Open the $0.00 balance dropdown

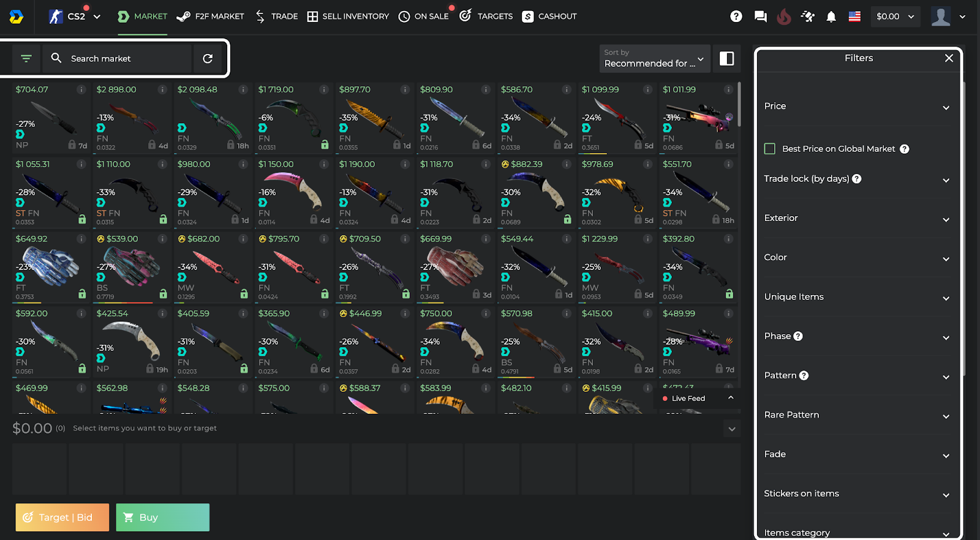(895, 17)
